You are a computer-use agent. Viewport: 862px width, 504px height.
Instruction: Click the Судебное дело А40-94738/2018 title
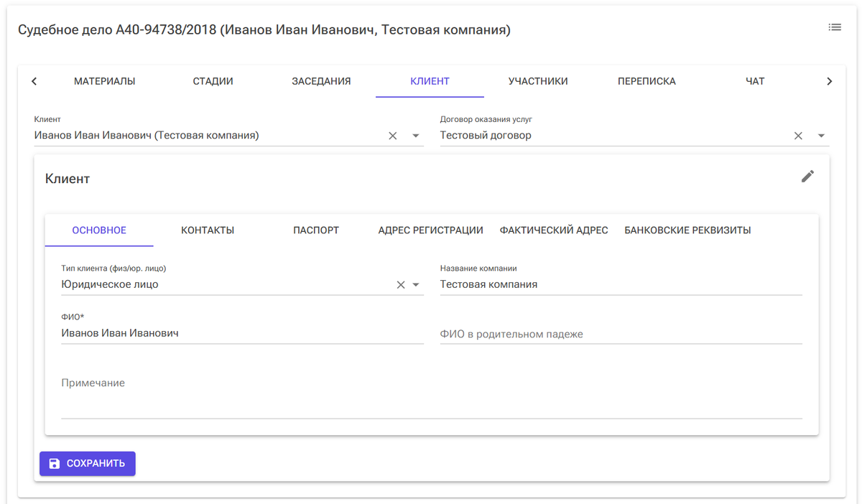click(x=264, y=30)
